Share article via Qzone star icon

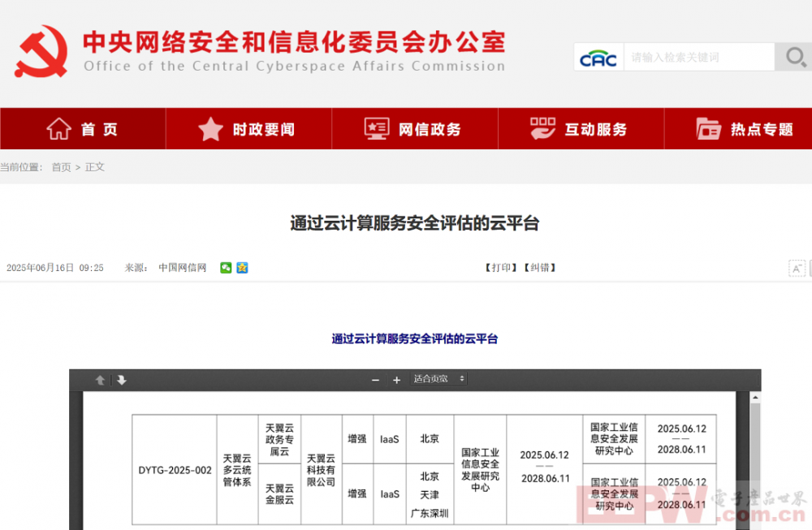tap(242, 268)
